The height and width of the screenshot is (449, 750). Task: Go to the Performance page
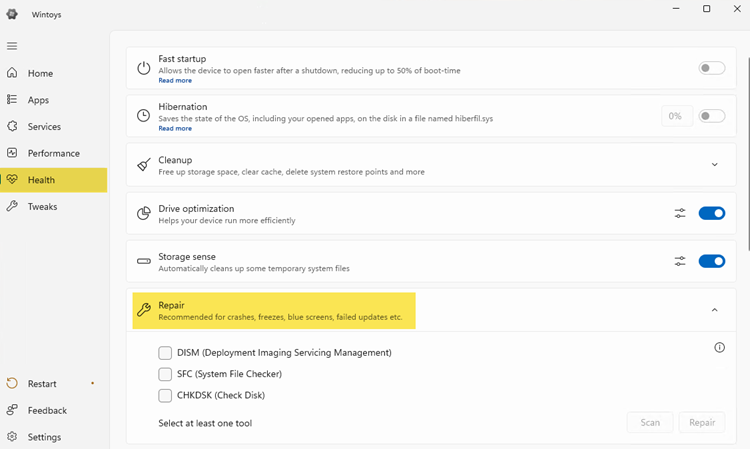(x=53, y=153)
